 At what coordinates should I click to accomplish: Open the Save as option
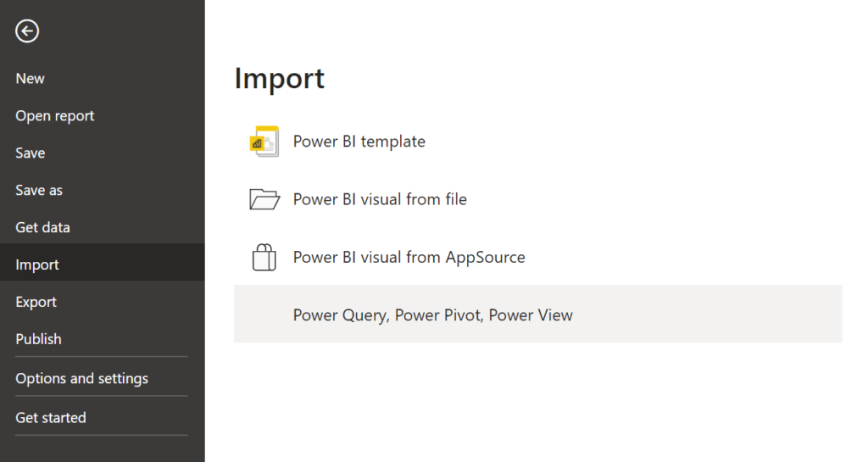coord(39,191)
